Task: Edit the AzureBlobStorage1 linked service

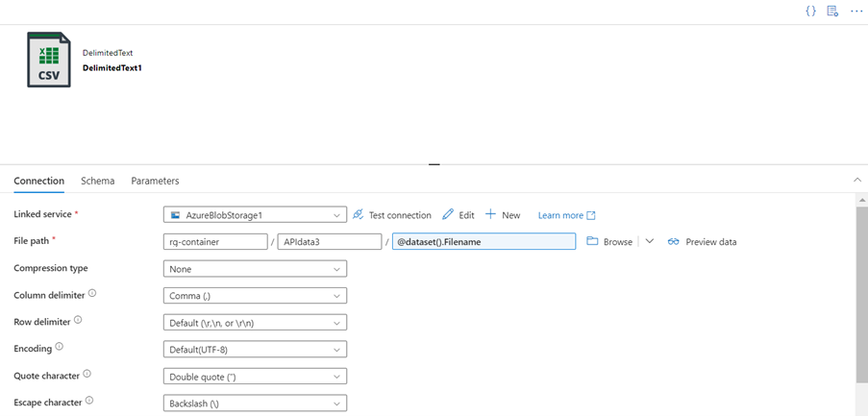Action: (x=459, y=215)
